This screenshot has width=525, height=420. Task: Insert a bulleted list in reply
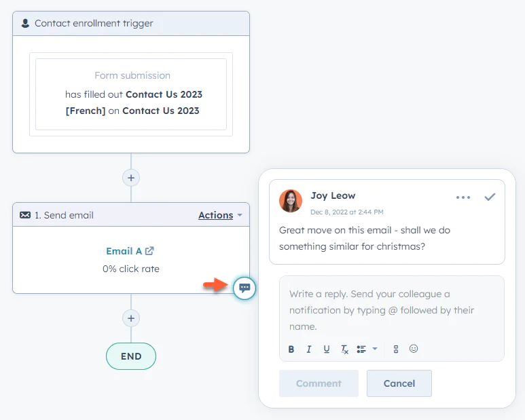click(361, 349)
